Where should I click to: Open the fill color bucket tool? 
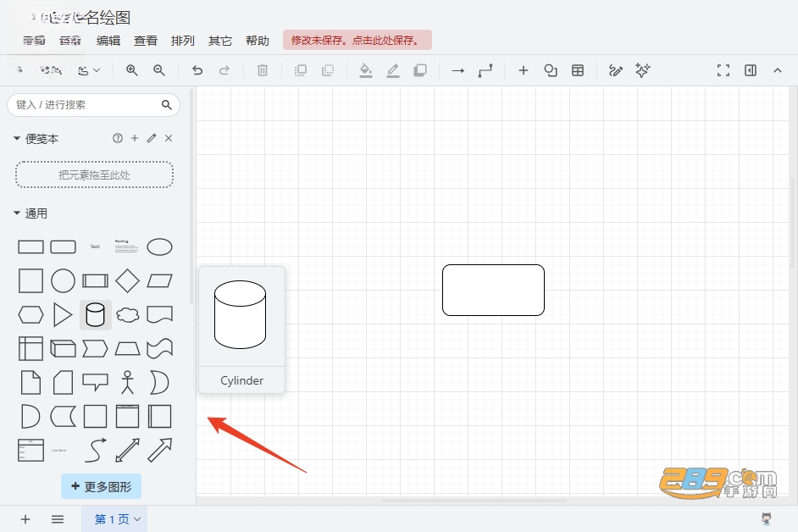coord(365,70)
